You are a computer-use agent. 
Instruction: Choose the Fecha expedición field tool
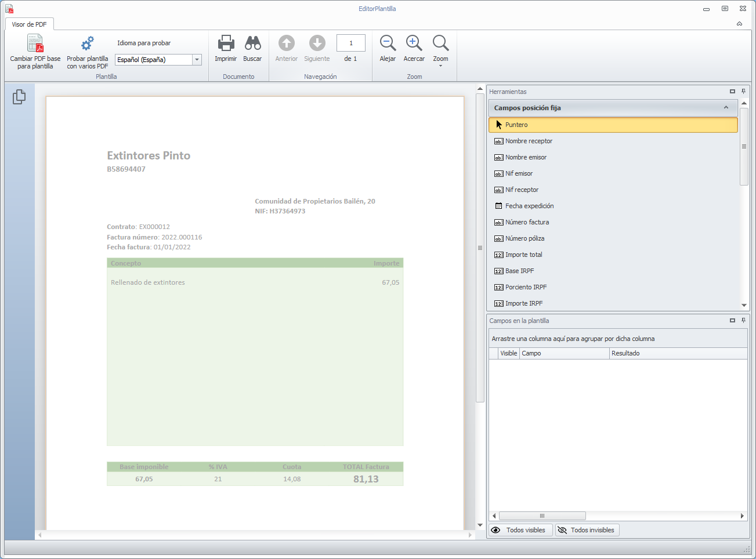click(529, 206)
